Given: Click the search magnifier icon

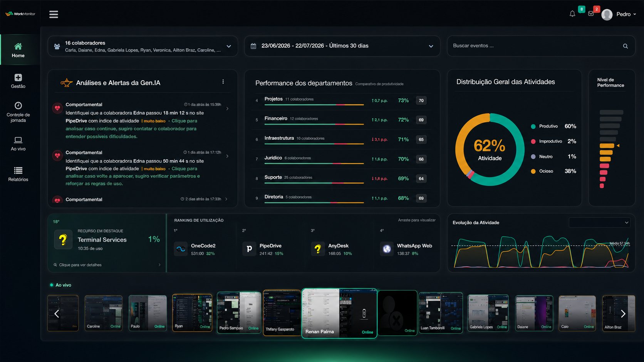Looking at the screenshot, I should (x=626, y=46).
